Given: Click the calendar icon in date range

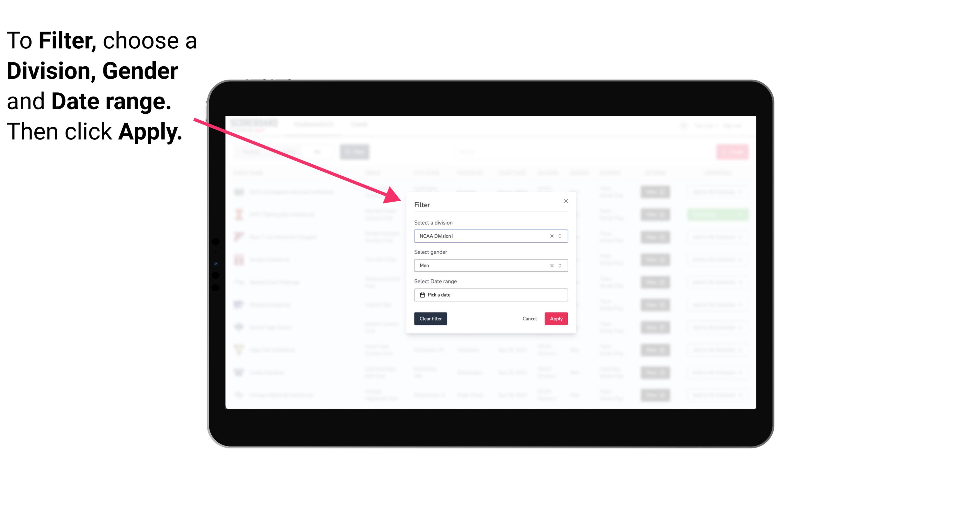Looking at the screenshot, I should [422, 295].
